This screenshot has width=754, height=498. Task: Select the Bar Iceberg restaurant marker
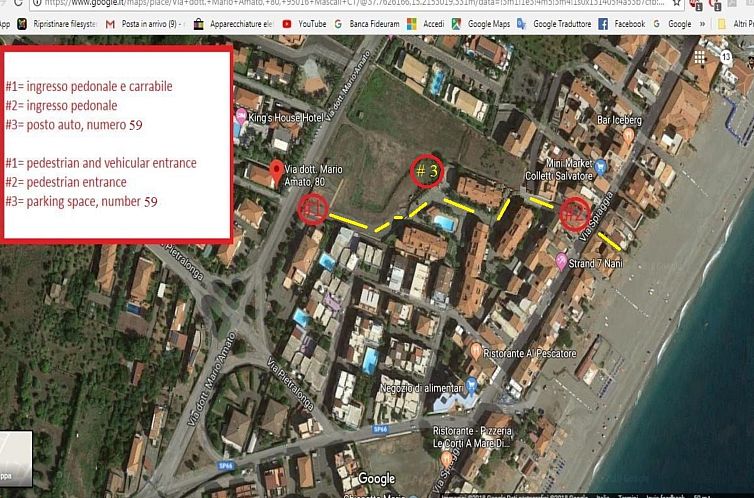tap(627, 134)
